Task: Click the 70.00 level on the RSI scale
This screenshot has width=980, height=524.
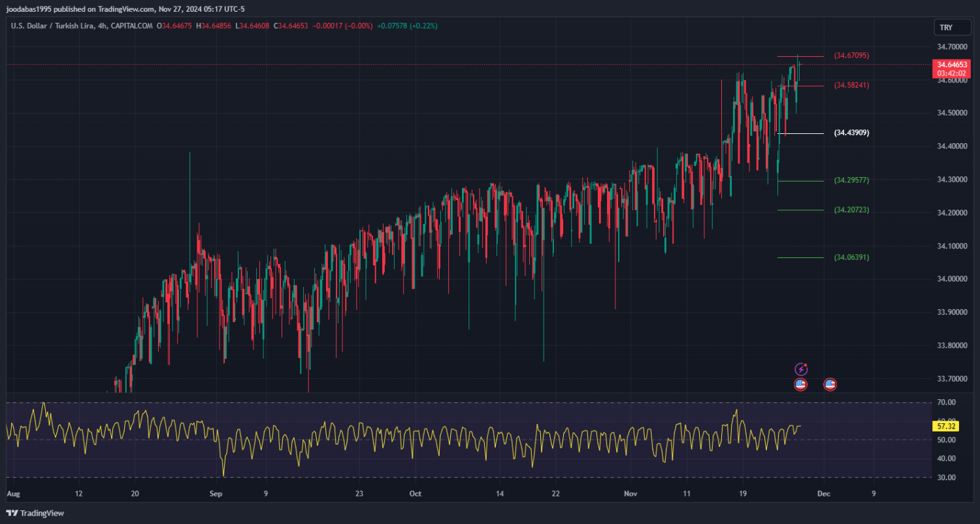Action: point(946,402)
